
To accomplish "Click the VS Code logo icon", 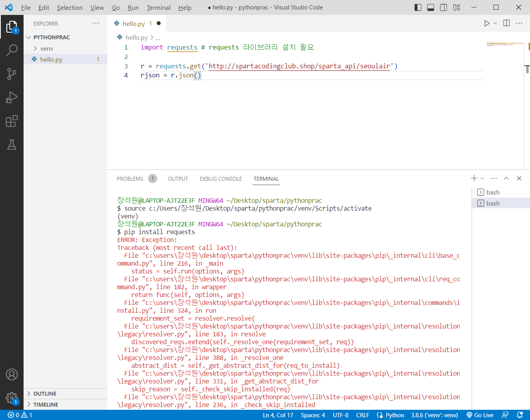I will point(9,7).
